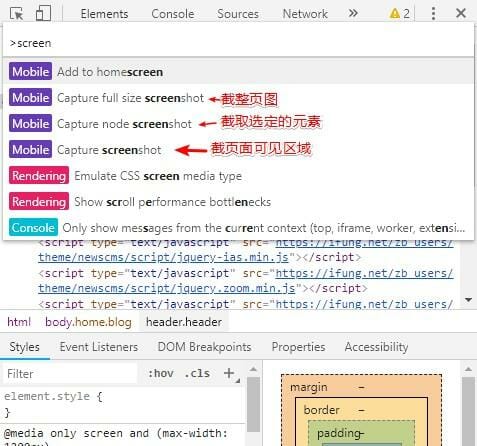The image size is (477, 446).
Task: Open the jquery.zoom.min.js script link
Action: [167, 288]
